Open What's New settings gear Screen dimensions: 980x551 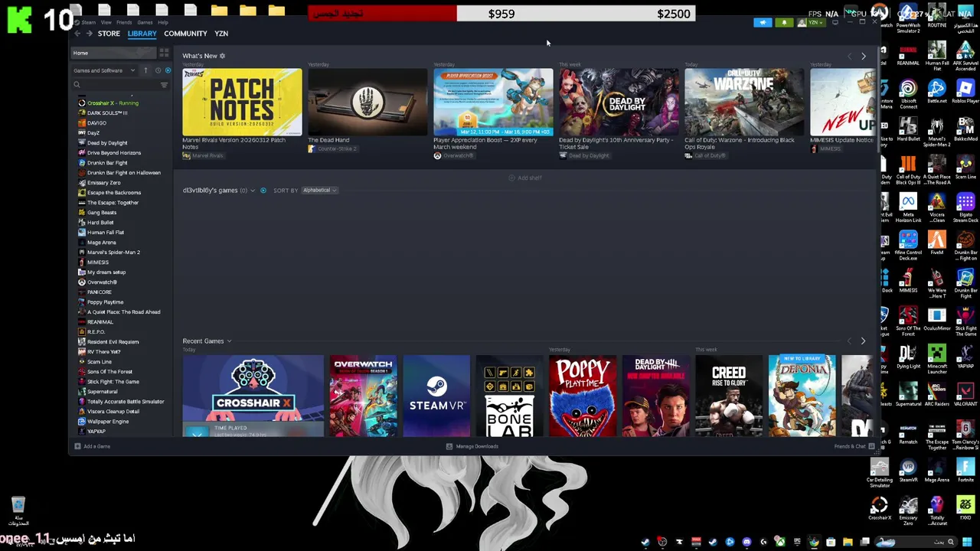222,56
